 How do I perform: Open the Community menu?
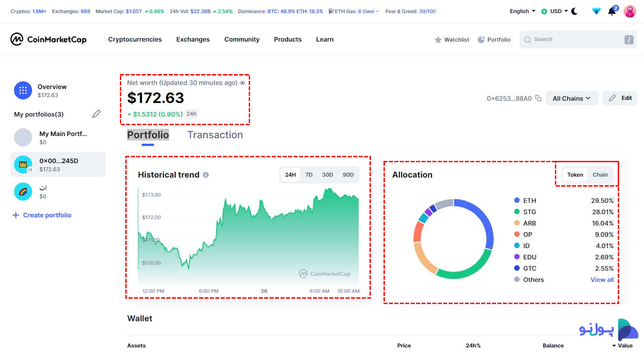point(242,39)
